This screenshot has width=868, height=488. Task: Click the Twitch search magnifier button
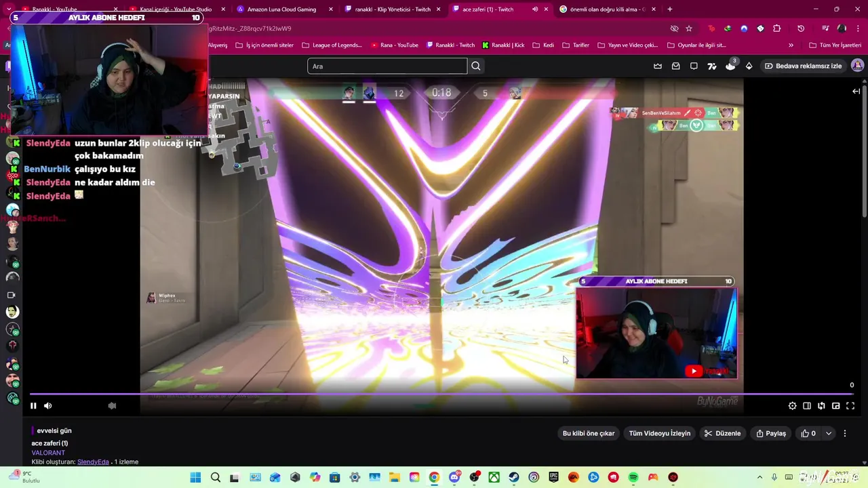[x=476, y=66]
